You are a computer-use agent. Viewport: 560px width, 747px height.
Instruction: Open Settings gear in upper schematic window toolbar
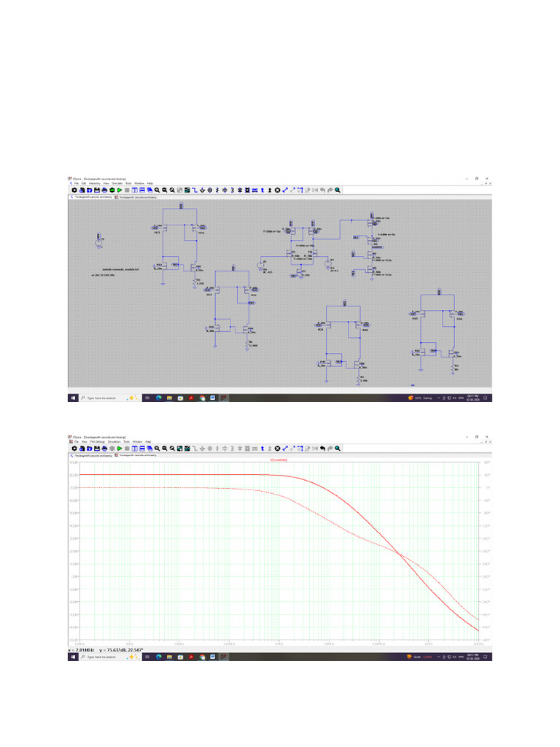74,190
